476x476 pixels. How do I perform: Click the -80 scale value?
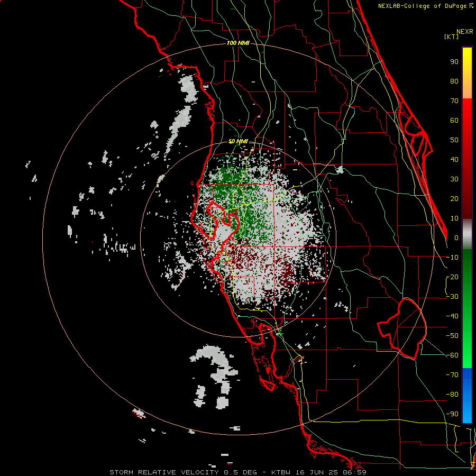click(x=452, y=395)
